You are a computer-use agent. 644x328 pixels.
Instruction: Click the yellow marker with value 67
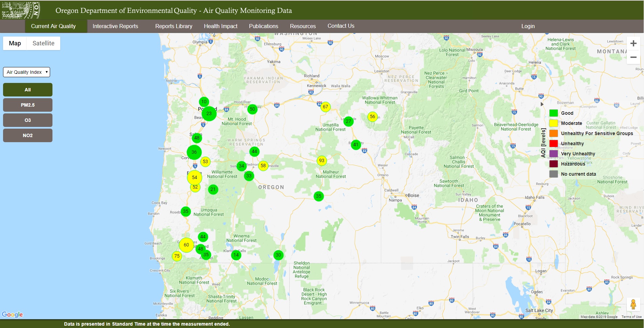[325, 107]
